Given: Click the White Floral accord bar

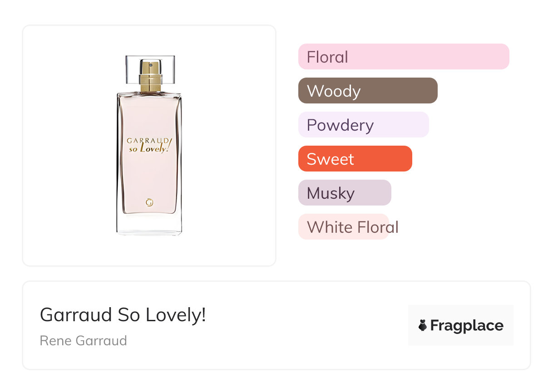Looking at the screenshot, I should [x=344, y=227].
